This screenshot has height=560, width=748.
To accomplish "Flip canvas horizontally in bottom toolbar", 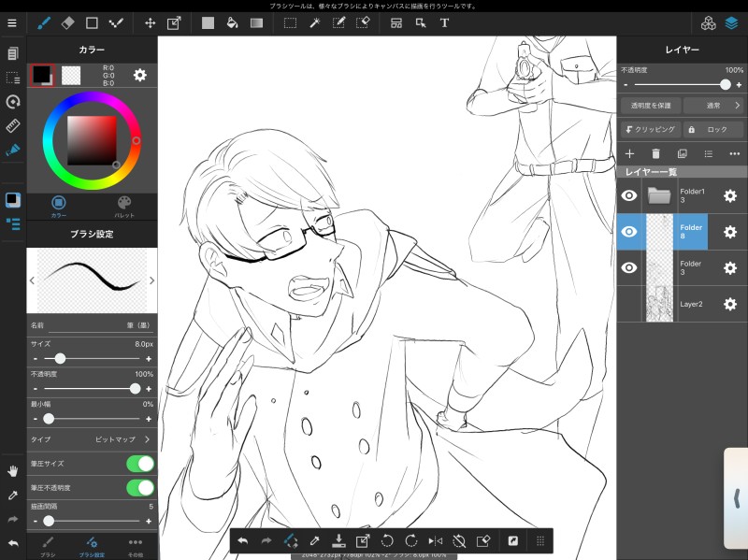I will point(435,541).
